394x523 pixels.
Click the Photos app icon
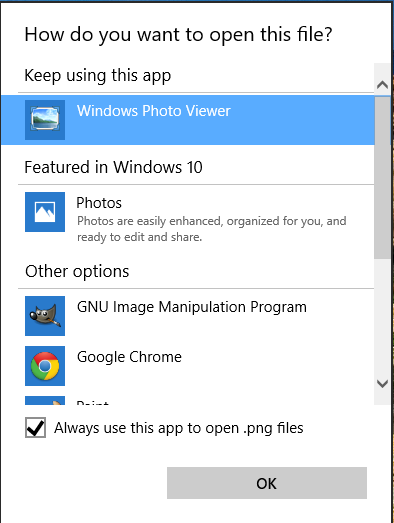coord(45,212)
